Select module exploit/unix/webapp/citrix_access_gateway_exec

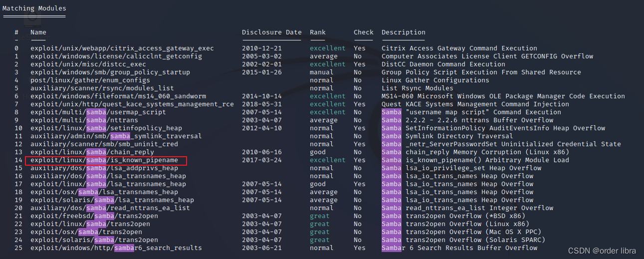point(122,48)
